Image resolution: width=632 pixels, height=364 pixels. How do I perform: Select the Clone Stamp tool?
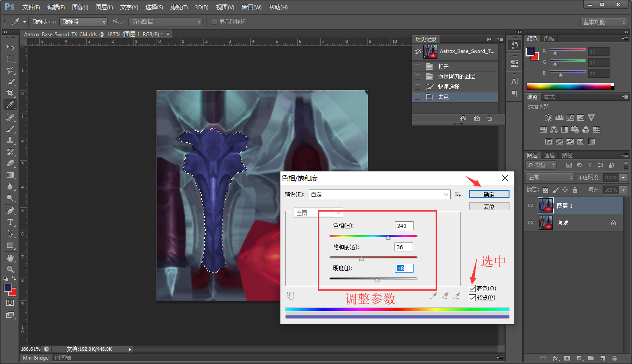pyautogui.click(x=10, y=140)
